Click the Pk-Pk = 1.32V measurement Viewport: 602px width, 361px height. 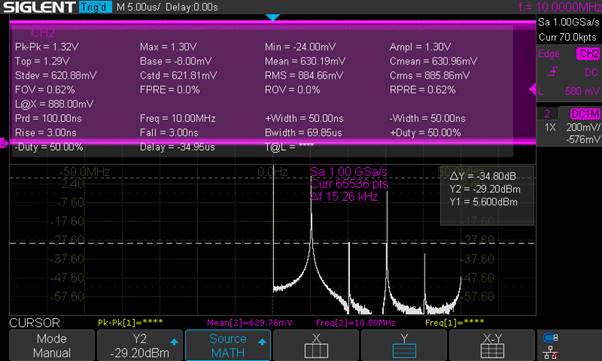47,47
